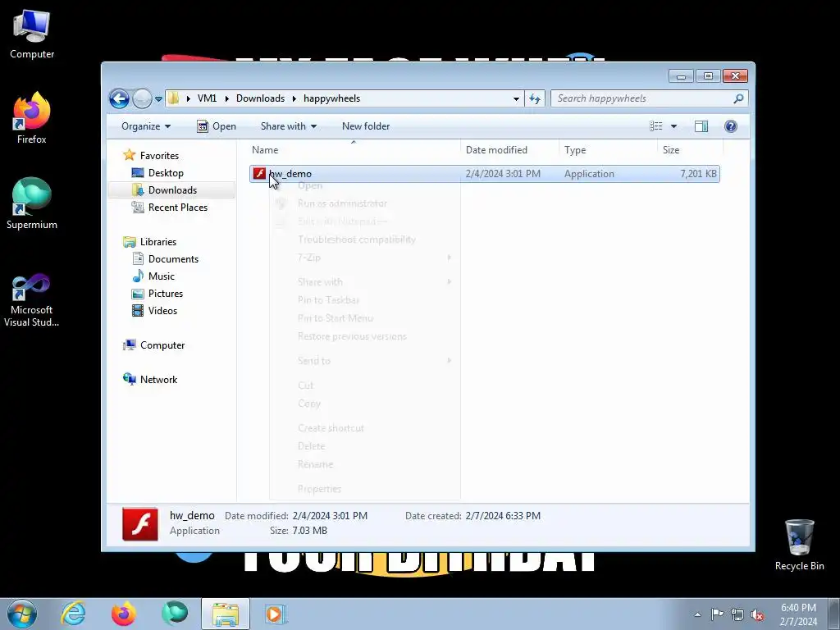Open the Videos library

(x=162, y=311)
